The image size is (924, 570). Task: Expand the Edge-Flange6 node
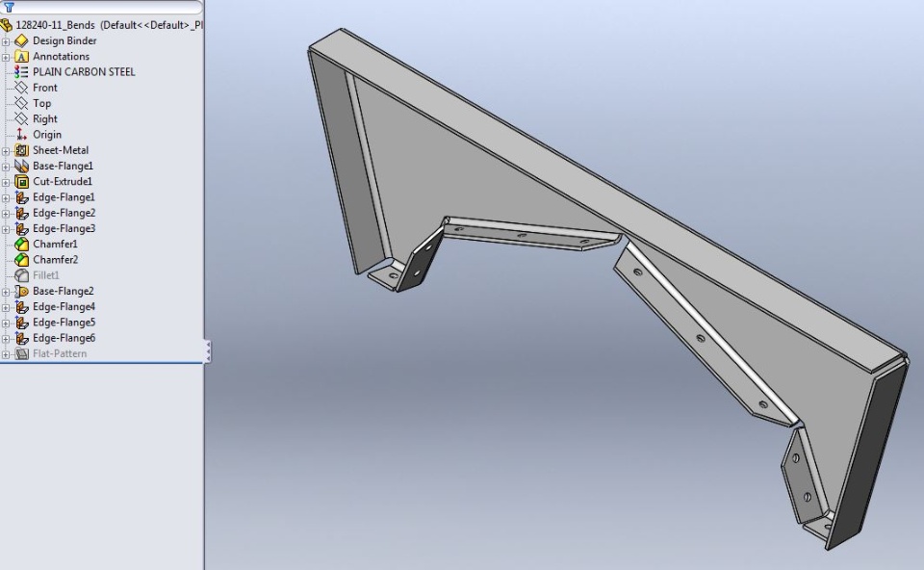point(6,339)
